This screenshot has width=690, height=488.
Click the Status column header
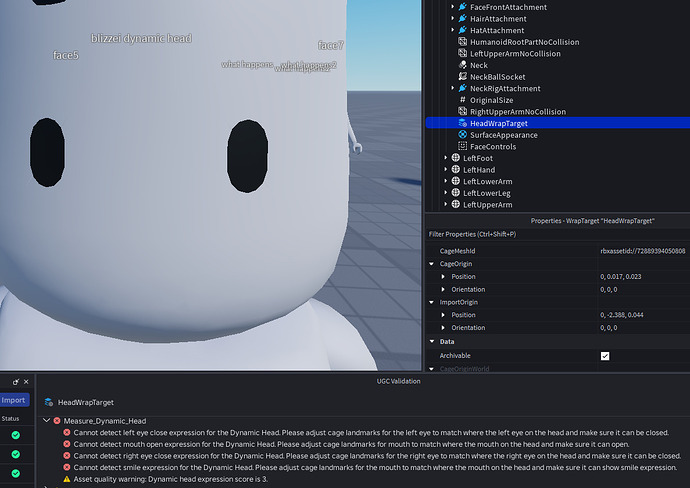pos(10,418)
